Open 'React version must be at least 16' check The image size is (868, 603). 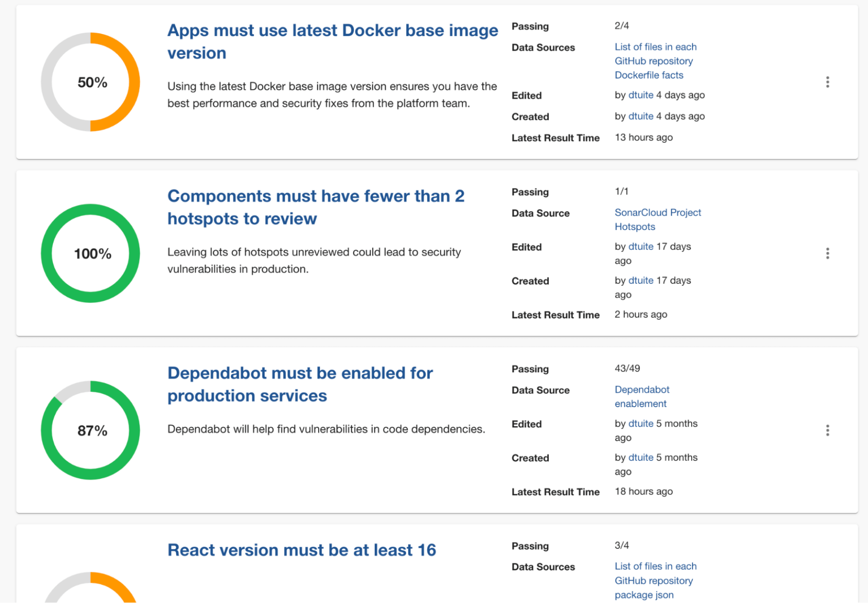coord(302,550)
